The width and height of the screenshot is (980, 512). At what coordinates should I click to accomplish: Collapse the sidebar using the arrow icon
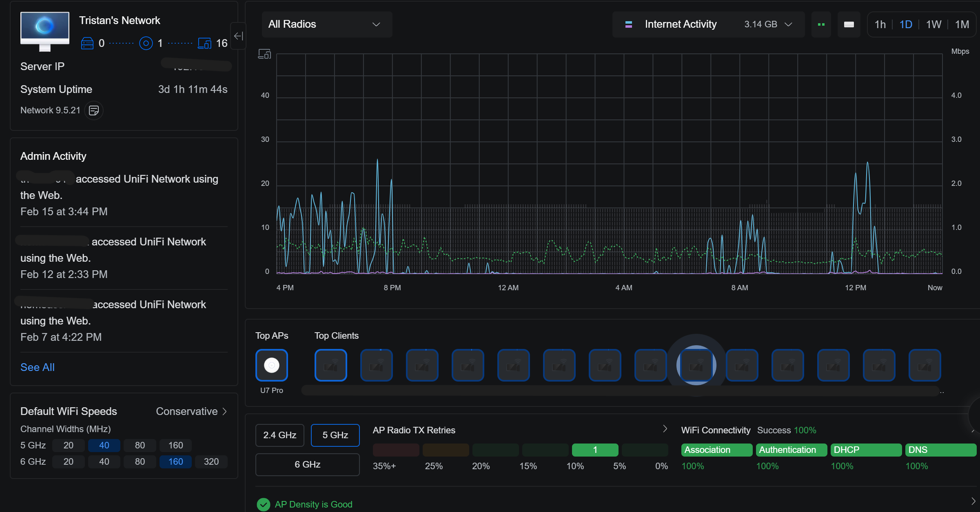(238, 36)
